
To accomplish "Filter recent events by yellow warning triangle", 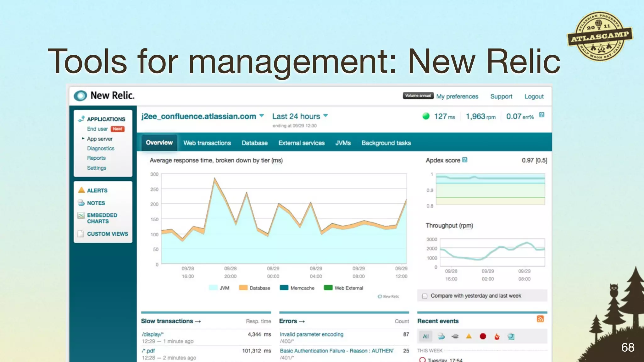I will pyautogui.click(x=469, y=336).
